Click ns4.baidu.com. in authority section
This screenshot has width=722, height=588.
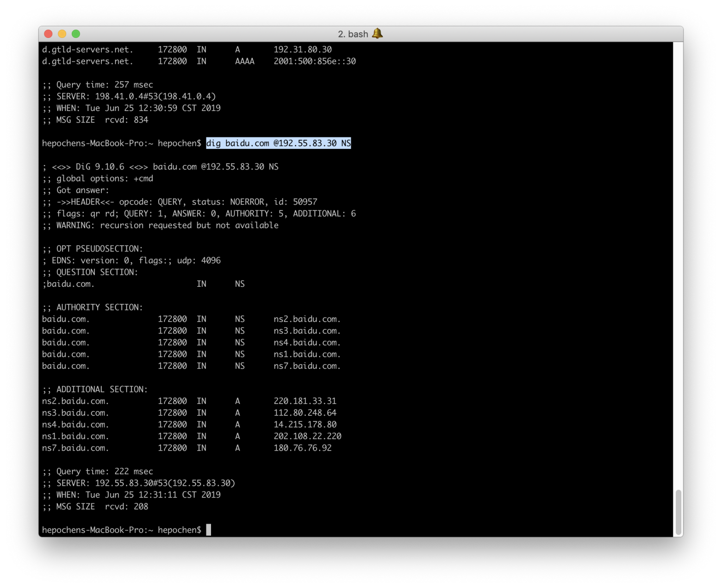click(307, 342)
